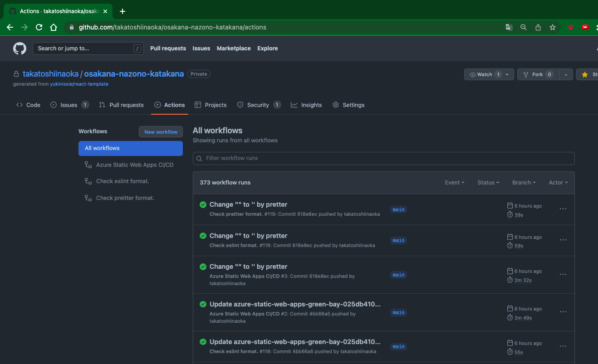Select All workflows in sidebar
This screenshot has height=364, width=598.
(x=131, y=148)
